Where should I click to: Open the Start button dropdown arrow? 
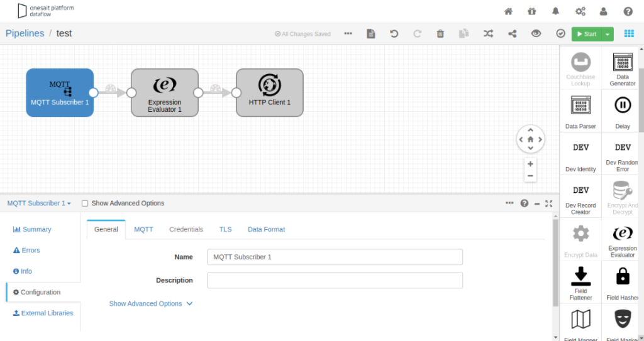click(x=608, y=34)
